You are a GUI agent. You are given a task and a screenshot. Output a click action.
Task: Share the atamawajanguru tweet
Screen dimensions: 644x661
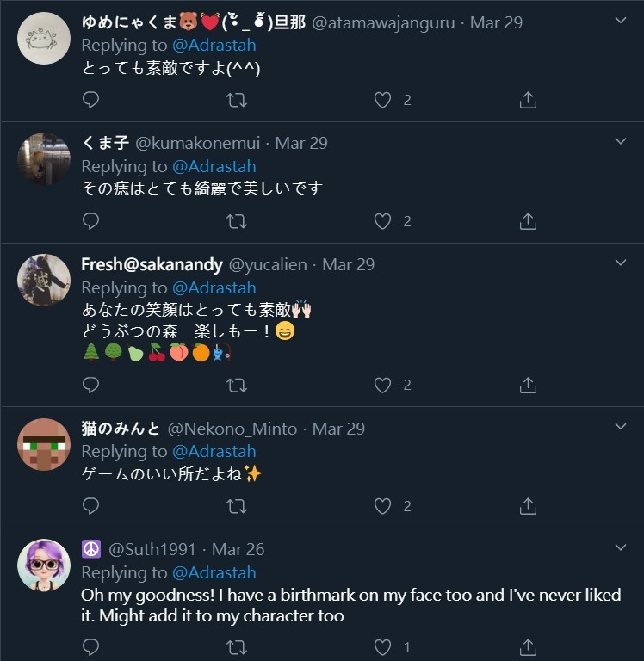pyautogui.click(x=528, y=100)
